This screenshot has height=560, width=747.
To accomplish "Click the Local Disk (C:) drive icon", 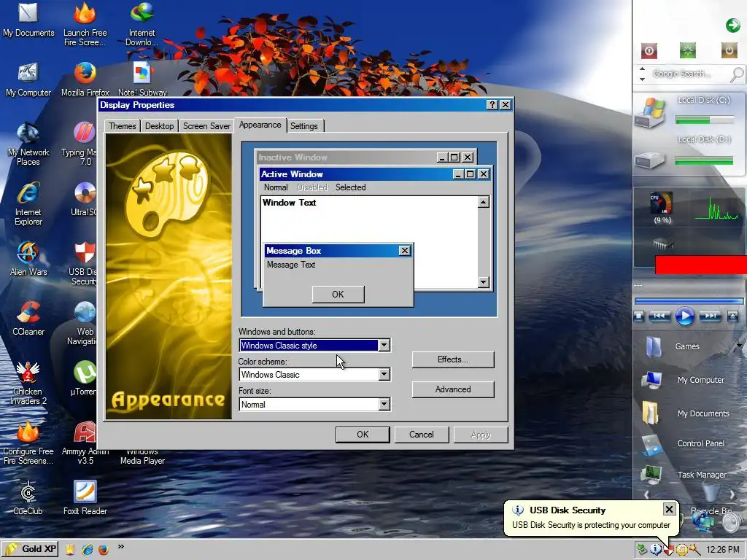I will 650,112.
